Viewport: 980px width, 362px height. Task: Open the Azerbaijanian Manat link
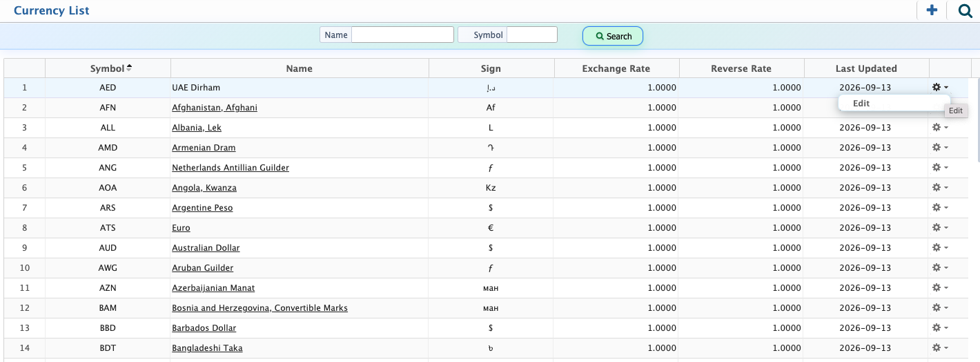click(213, 288)
